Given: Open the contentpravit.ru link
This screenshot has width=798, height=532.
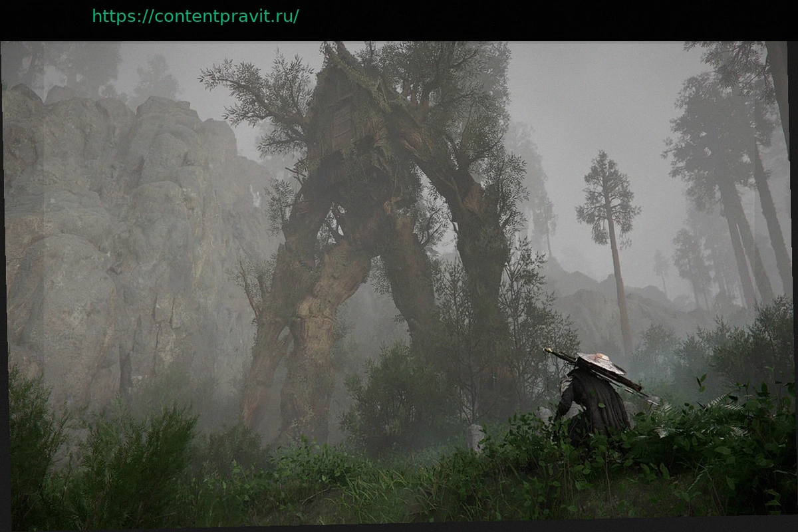Looking at the screenshot, I should tap(195, 17).
